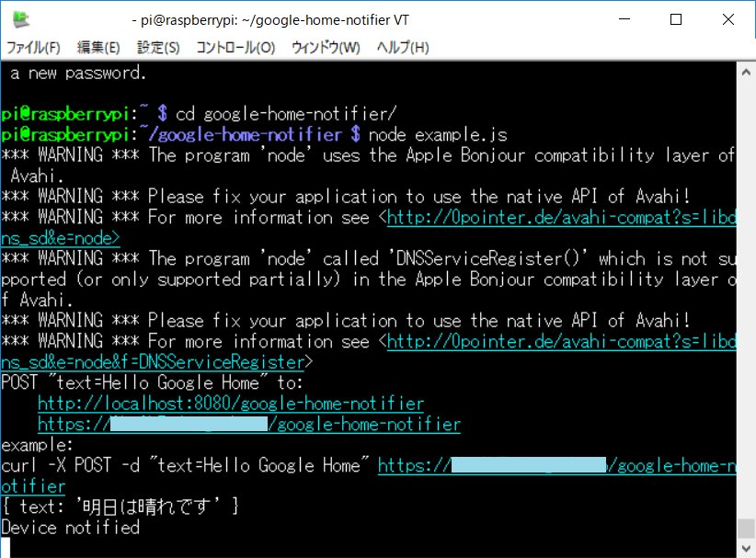Close the Tera Term window
This screenshot has height=558, width=756.
click(x=728, y=19)
